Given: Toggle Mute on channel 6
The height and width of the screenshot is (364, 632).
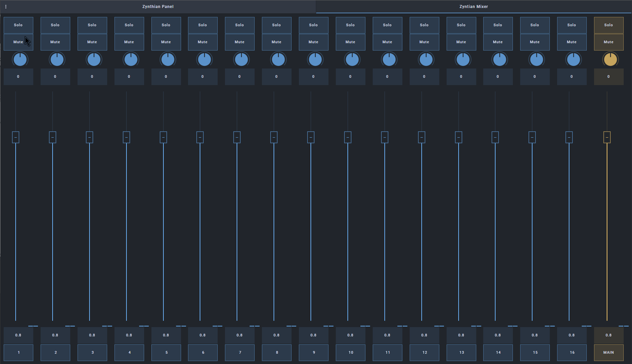Looking at the screenshot, I should click(203, 42).
